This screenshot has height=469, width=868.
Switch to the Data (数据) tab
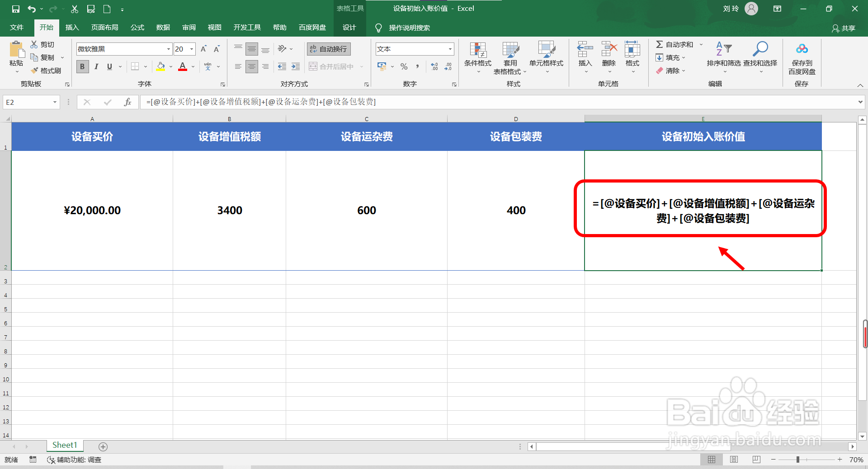163,28
